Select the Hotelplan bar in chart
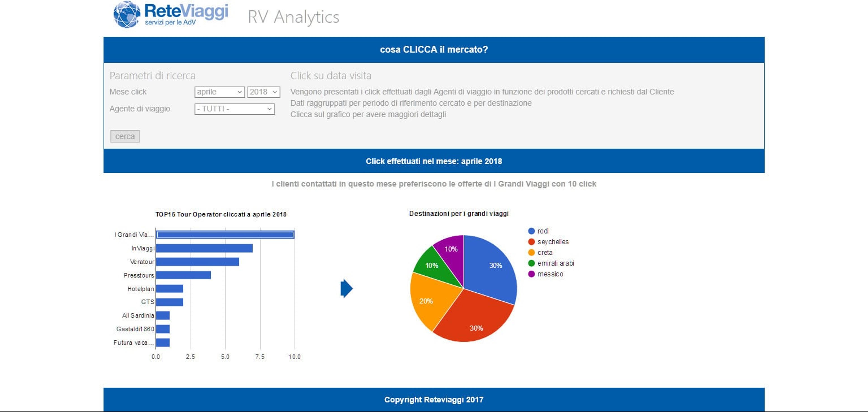The image size is (868, 412). [170, 289]
